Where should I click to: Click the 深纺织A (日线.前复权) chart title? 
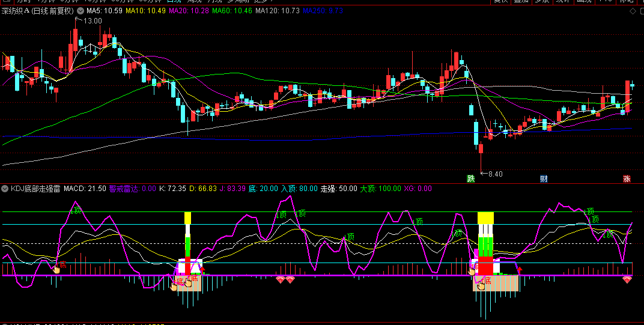(38, 11)
